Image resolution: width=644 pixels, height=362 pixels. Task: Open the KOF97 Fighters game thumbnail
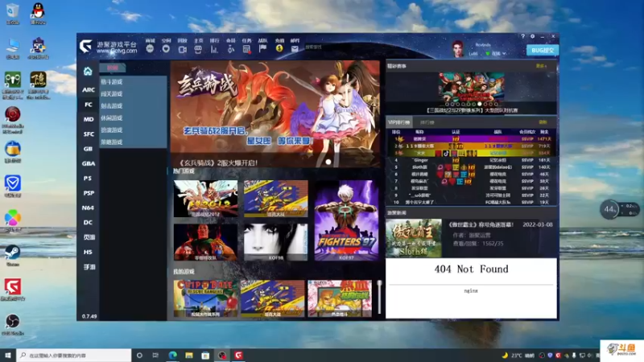click(x=346, y=220)
